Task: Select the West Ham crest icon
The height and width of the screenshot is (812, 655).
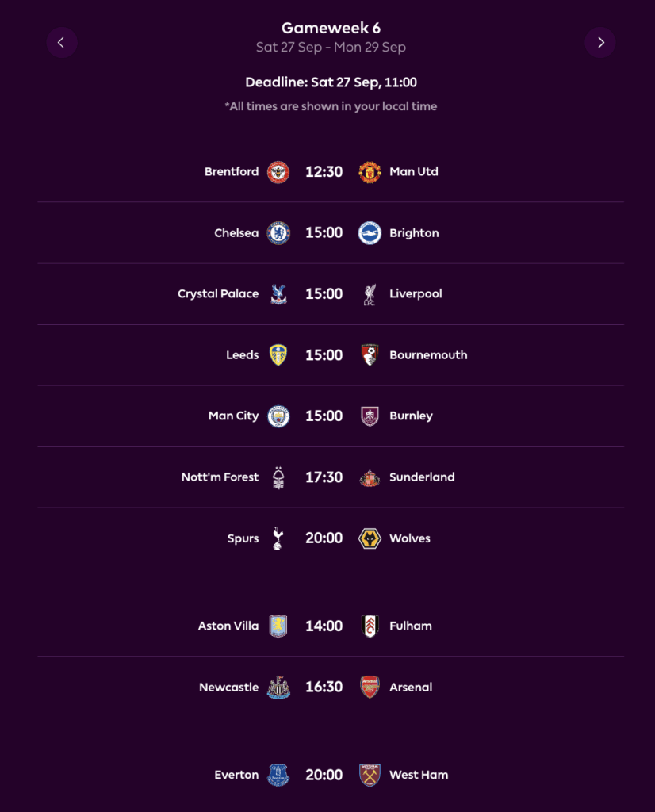Action: pyautogui.click(x=370, y=775)
